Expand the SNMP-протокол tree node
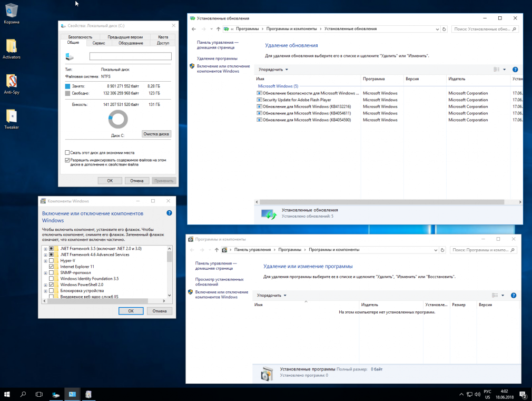 [45, 273]
